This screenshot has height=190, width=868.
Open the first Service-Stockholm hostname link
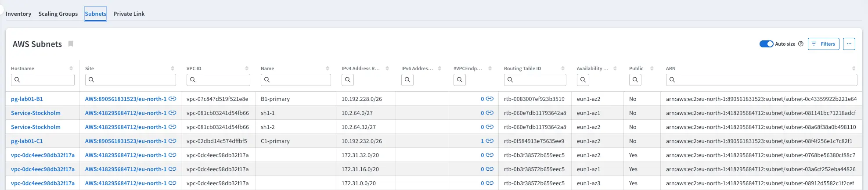[36, 113]
